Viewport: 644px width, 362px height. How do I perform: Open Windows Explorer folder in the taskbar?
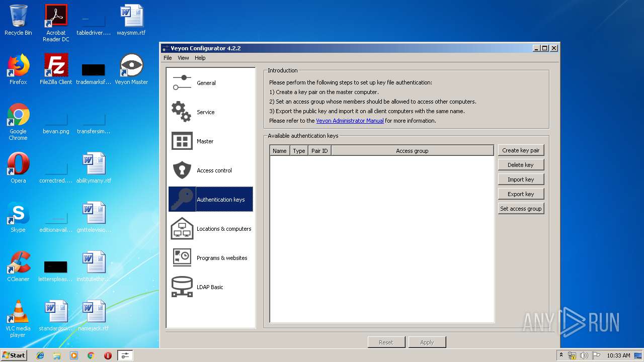(x=57, y=355)
